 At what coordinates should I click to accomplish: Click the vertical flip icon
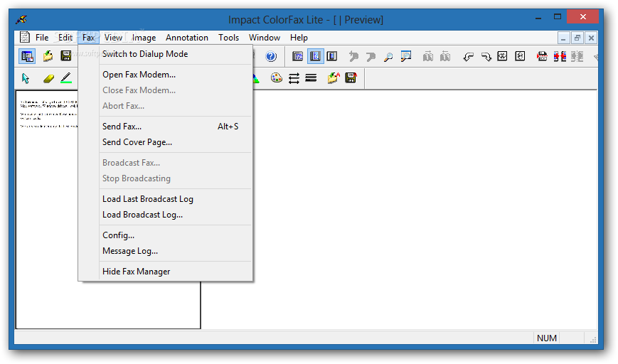520,56
